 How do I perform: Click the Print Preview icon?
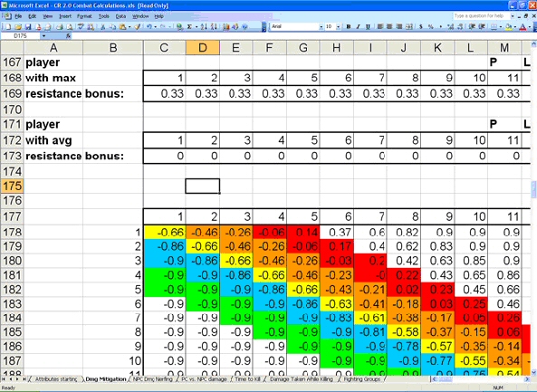70,26
